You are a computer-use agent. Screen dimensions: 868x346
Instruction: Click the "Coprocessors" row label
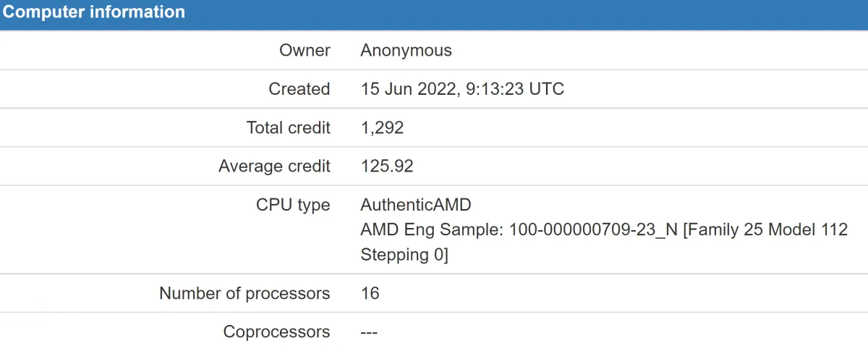(276, 332)
